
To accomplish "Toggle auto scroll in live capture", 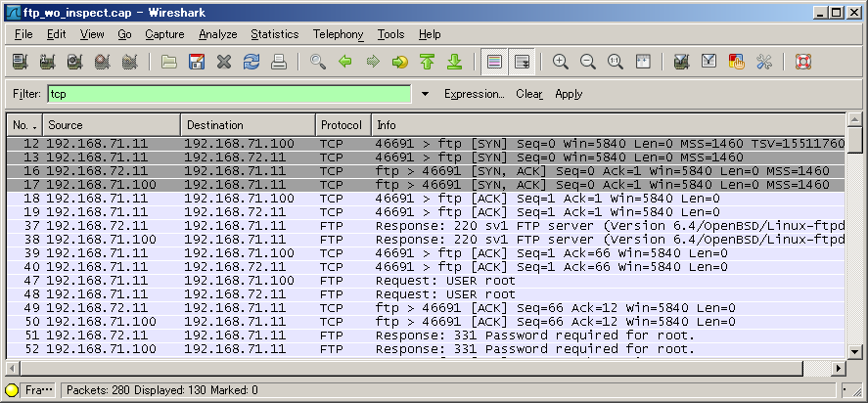I will point(522,62).
